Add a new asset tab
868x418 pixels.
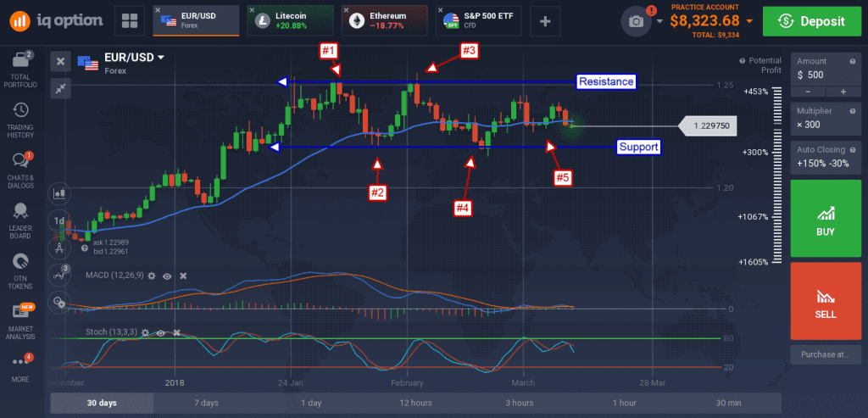click(x=545, y=21)
